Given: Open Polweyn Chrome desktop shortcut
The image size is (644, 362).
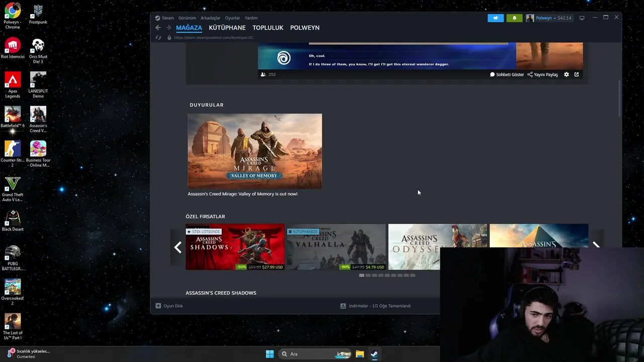Looking at the screenshot, I should tap(12, 16).
